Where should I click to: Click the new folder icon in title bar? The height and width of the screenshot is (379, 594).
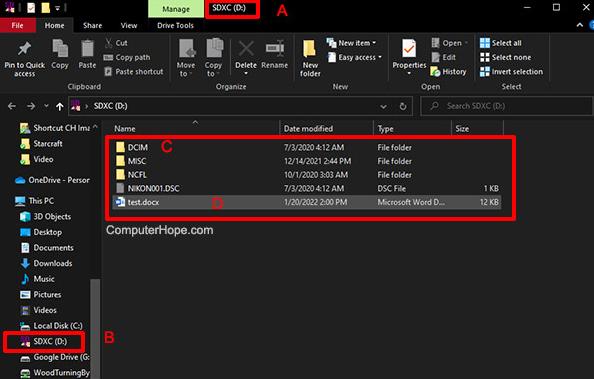pyautogui.click(x=45, y=8)
